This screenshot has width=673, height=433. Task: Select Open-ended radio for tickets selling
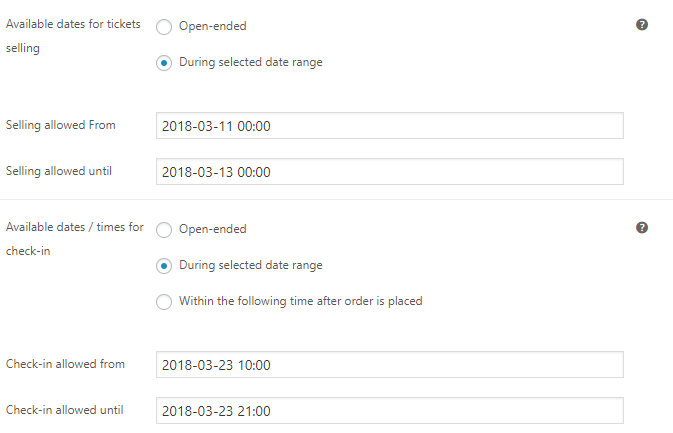click(x=164, y=27)
